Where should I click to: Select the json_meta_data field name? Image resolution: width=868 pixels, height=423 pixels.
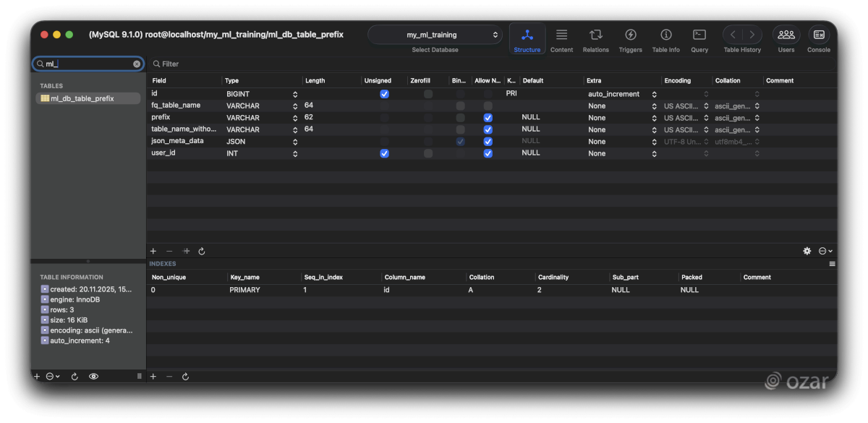[177, 141]
